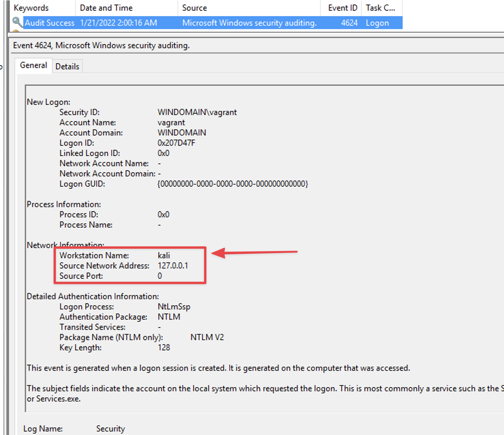Open the Details tab
The width and height of the screenshot is (504, 435).
pyautogui.click(x=67, y=67)
